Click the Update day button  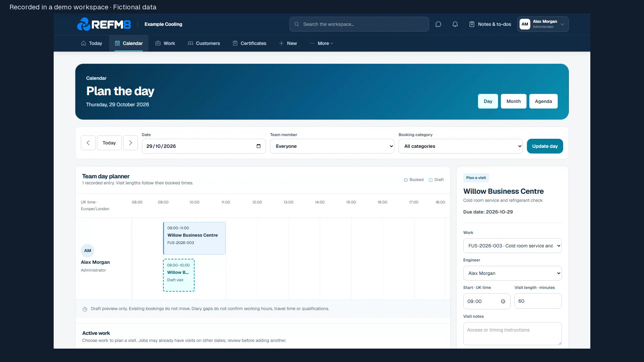tap(545, 146)
